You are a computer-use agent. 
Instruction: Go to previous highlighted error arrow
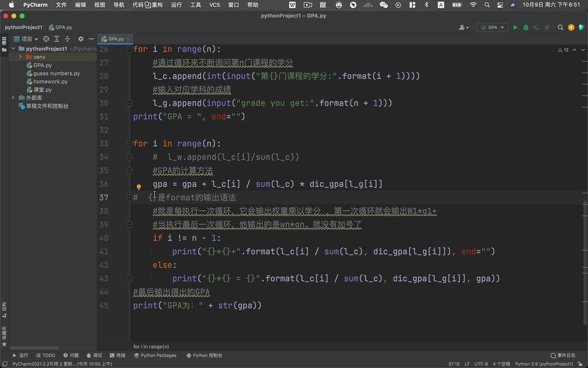click(574, 50)
